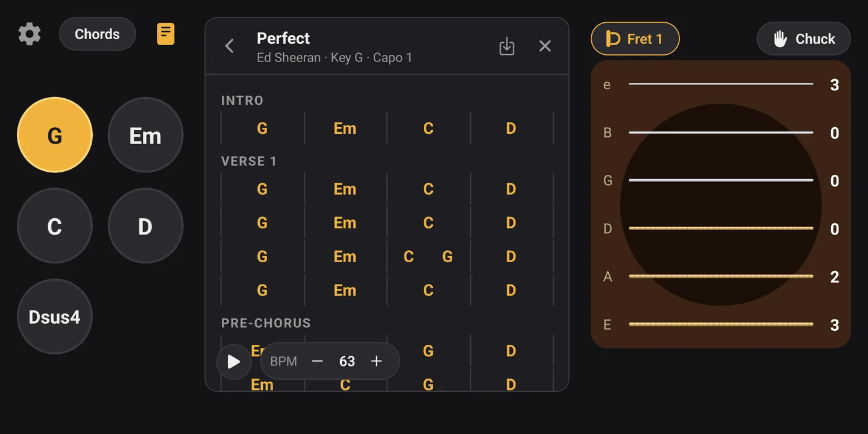This screenshot has height=434, width=868.
Task: Pluck the high e string
Action: pyautogui.click(x=721, y=84)
